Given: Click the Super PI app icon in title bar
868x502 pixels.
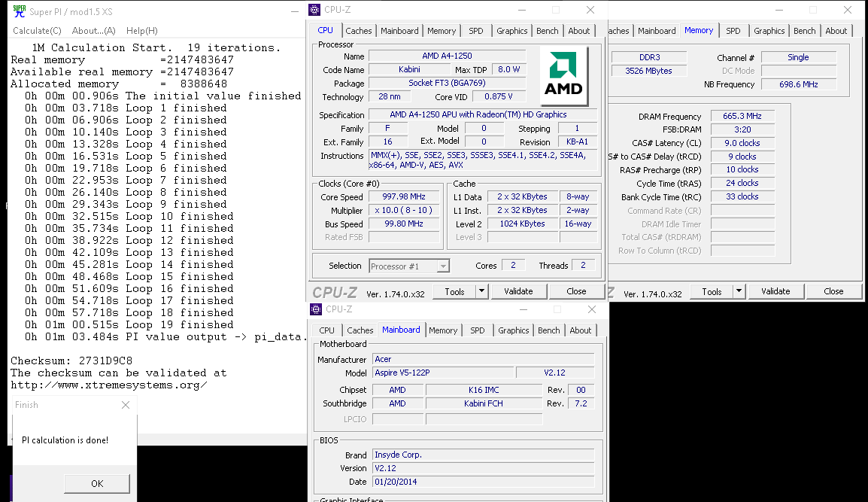Looking at the screenshot, I should click(20, 11).
